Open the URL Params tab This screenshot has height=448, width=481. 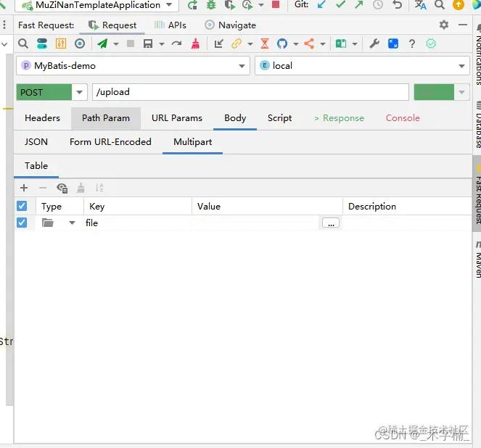pyautogui.click(x=177, y=118)
